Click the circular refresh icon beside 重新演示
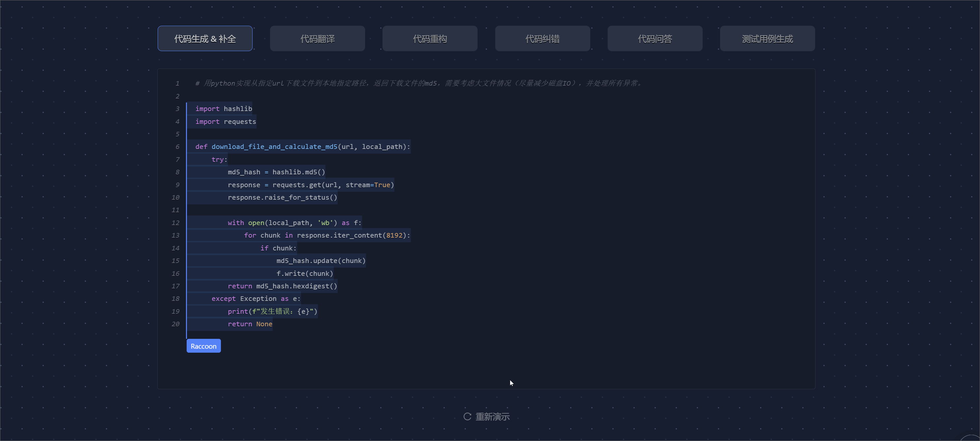 (x=467, y=417)
